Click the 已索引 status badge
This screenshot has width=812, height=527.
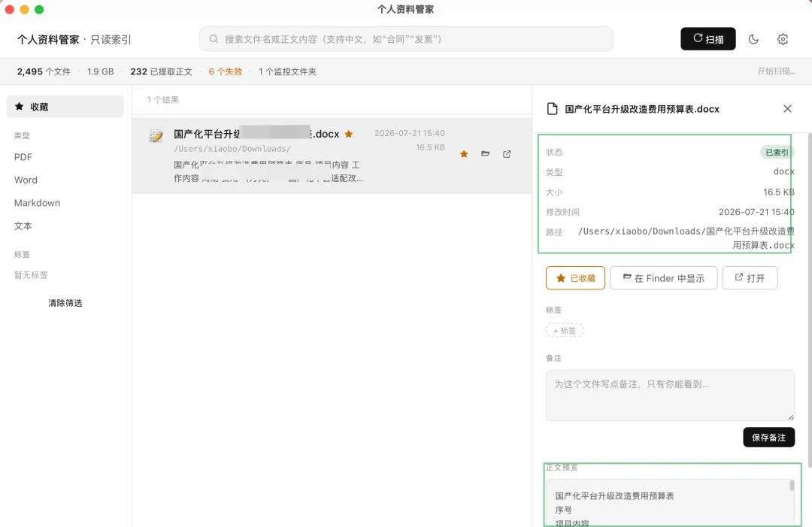point(777,152)
